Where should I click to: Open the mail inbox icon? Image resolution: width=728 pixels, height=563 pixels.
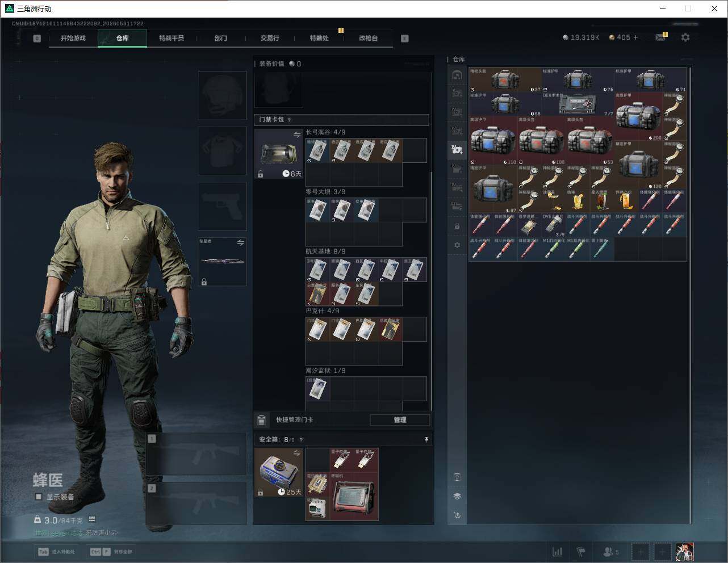[660, 37]
